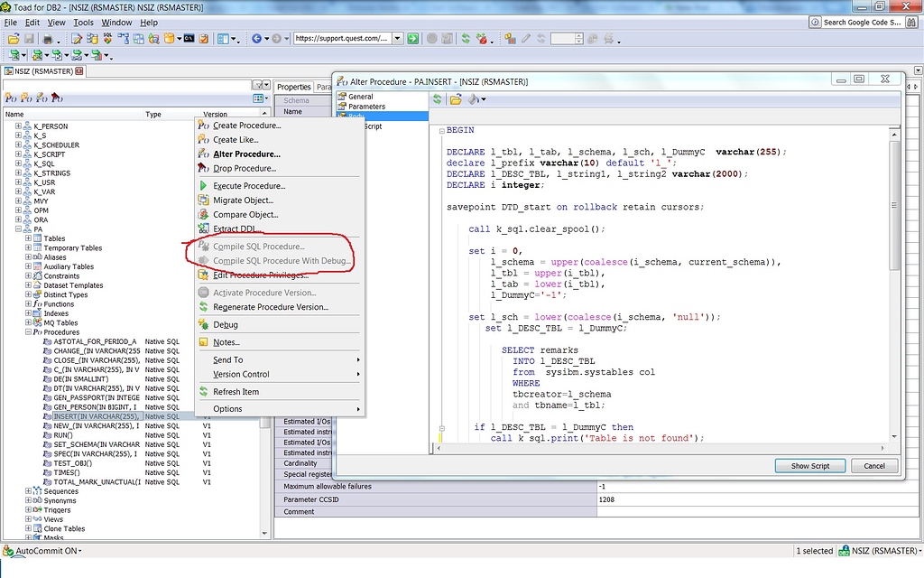This screenshot has width=924, height=578.
Task: Toggle AutoCommit ON in status bar
Action: tap(47, 551)
